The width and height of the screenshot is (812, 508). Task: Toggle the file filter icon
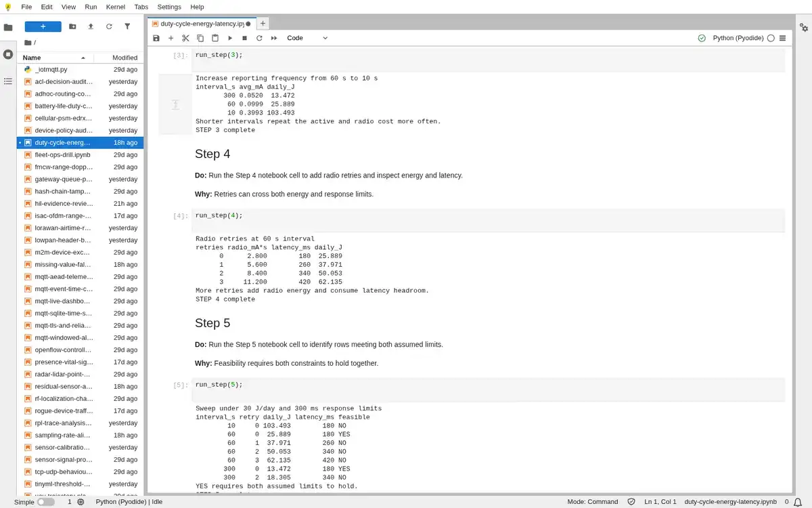point(127,26)
